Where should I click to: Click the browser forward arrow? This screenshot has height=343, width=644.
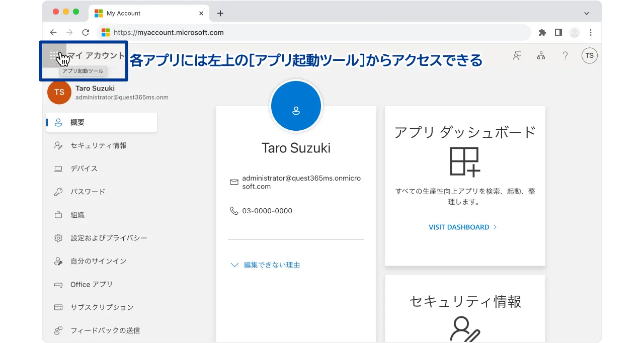click(69, 32)
